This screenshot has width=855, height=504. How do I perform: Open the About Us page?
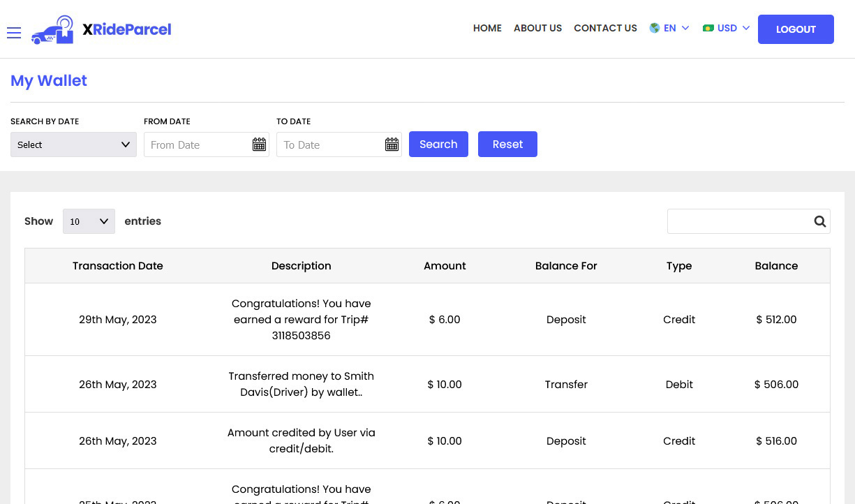(537, 29)
